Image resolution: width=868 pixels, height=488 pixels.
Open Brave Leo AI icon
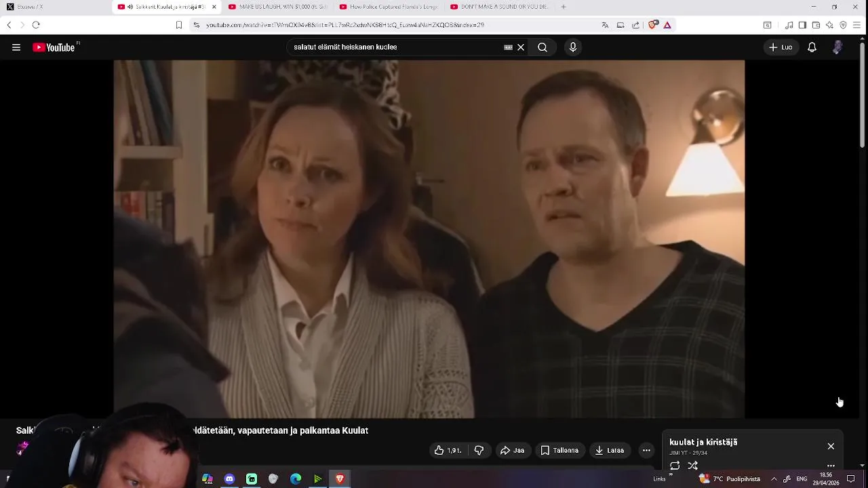coord(829,25)
